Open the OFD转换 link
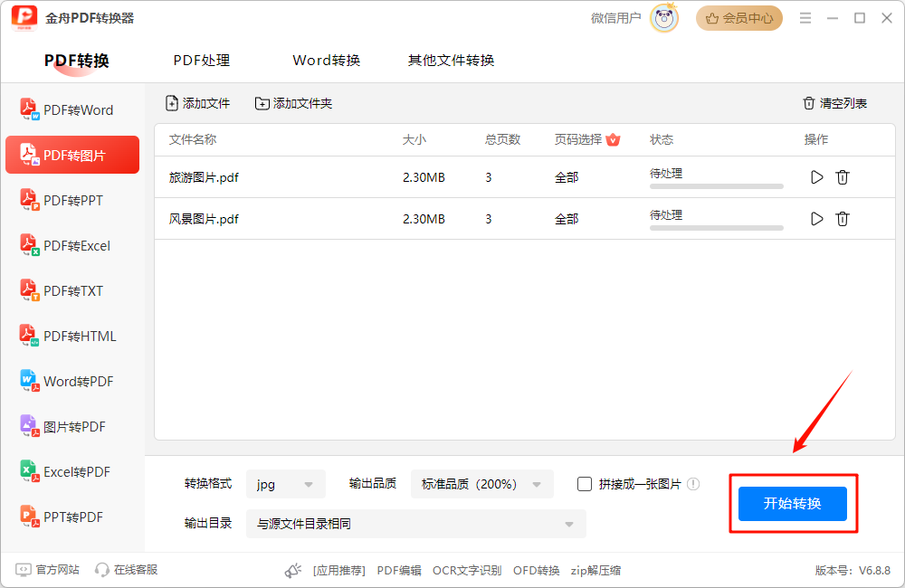 536,570
